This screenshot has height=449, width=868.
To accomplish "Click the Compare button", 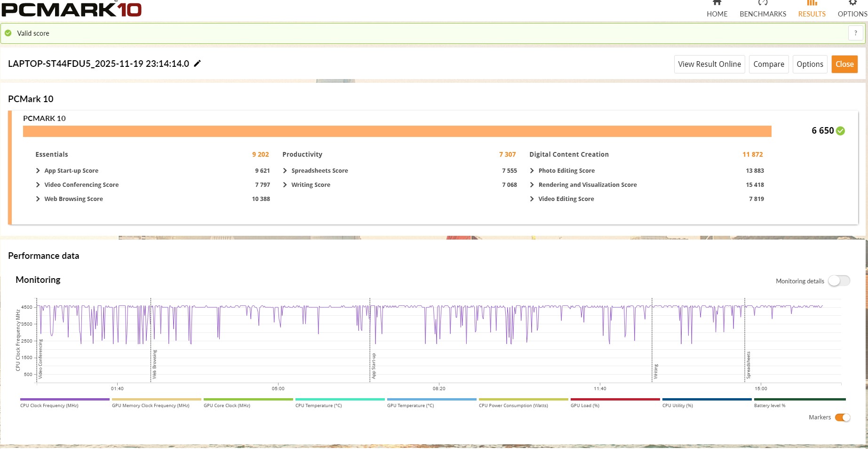I will (768, 64).
